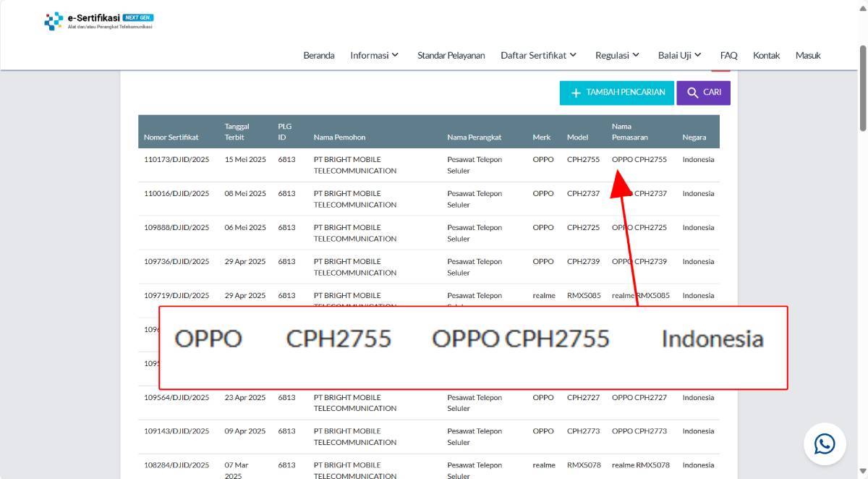Click Indonesia in row 109143/DJID/2025
The image size is (868, 479).
pyautogui.click(x=698, y=431)
